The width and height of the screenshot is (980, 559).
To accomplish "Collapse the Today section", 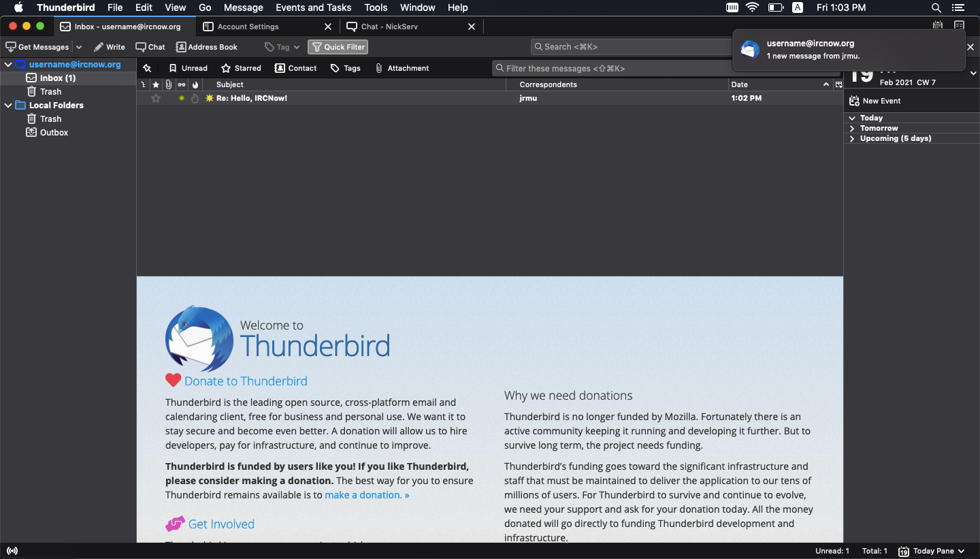I will 852,118.
